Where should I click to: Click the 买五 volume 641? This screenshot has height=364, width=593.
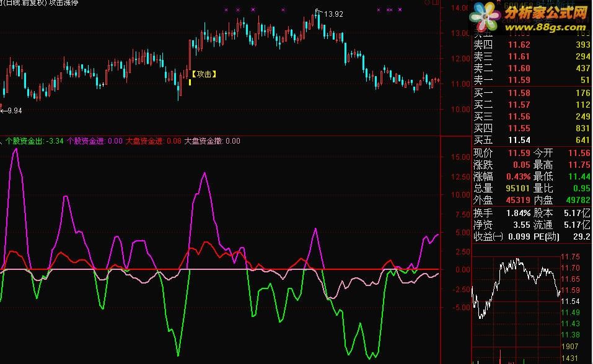coord(583,141)
